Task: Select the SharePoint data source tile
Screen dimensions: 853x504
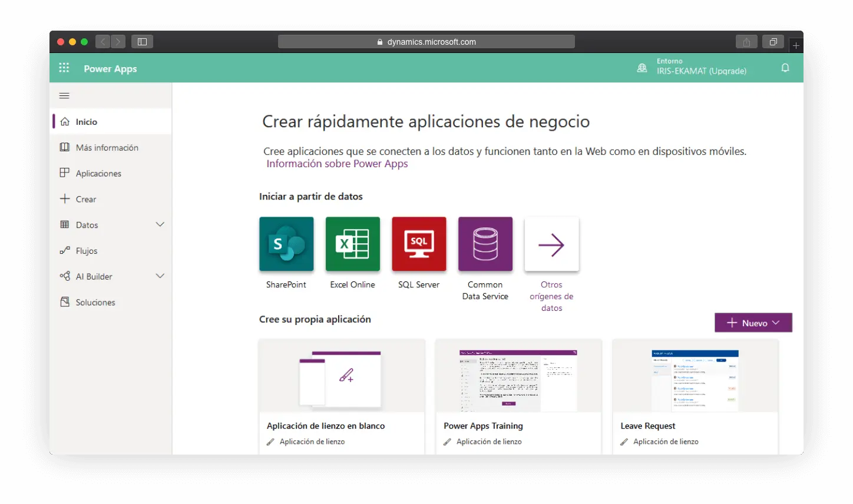Action: pos(286,244)
